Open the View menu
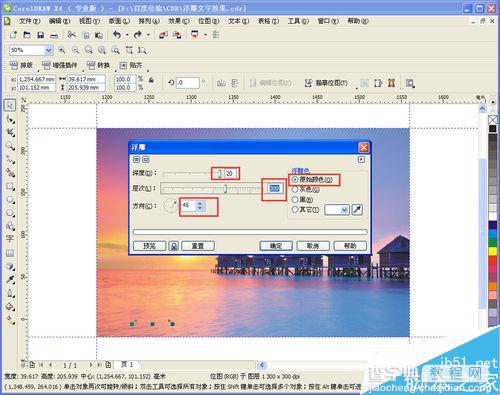The width and height of the screenshot is (500, 395). (89, 21)
